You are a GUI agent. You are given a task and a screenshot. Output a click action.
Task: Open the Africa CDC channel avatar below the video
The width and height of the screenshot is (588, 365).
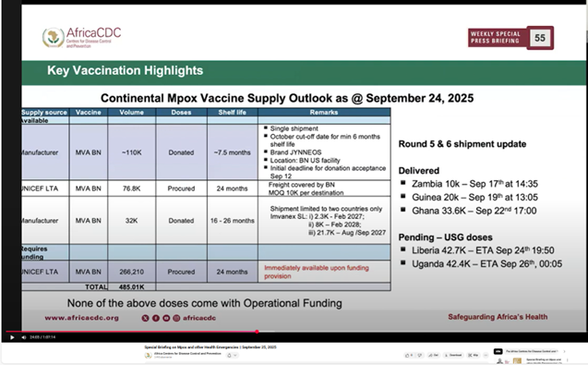pyautogui.click(x=149, y=355)
